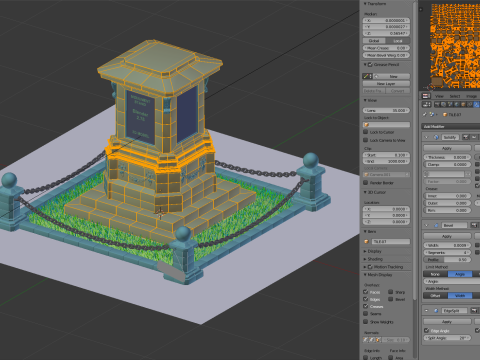Enable the Show Weights checkbox
The image size is (480, 360).
click(x=366, y=322)
